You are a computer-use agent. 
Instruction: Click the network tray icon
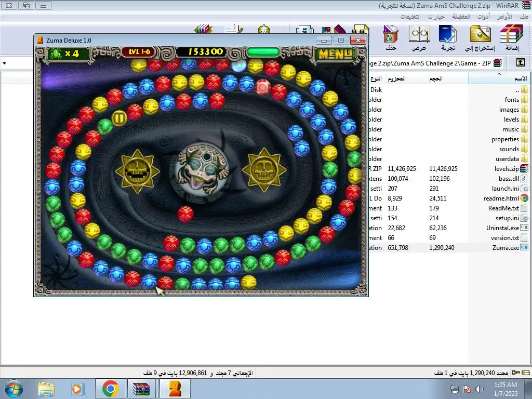pos(454,389)
